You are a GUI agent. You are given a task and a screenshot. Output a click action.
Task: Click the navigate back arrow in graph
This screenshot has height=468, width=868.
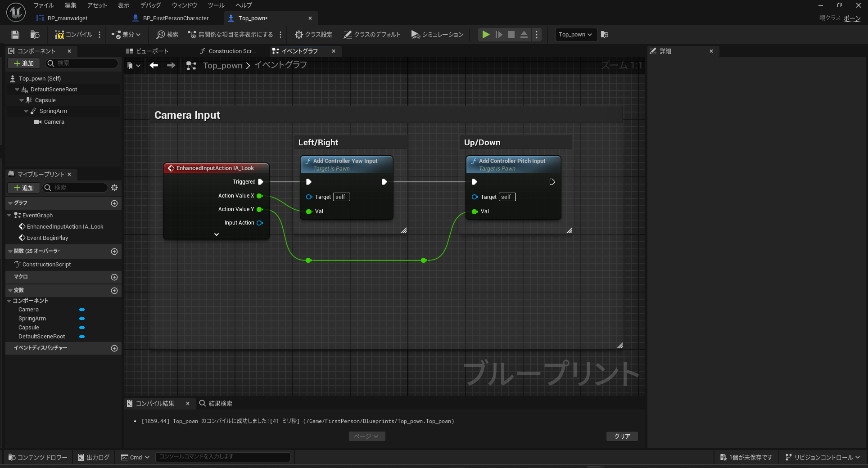click(154, 66)
